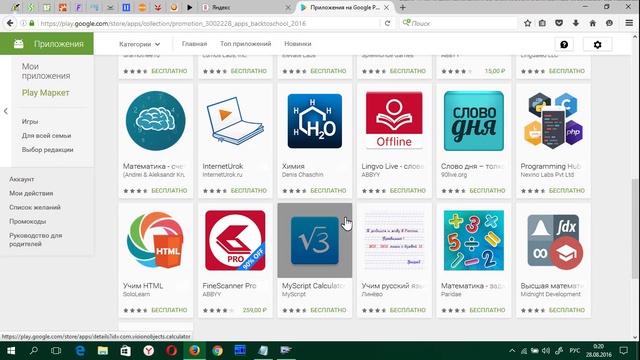Viewport: 640px width, 360px height.
Task: Select Play Маркет in sidebar
Action: click(45, 93)
